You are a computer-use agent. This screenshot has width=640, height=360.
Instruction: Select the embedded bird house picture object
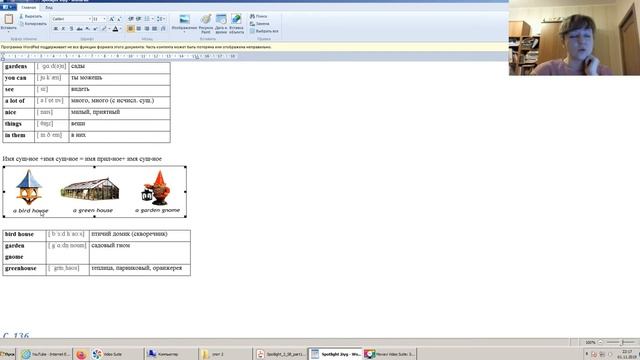tap(95, 192)
